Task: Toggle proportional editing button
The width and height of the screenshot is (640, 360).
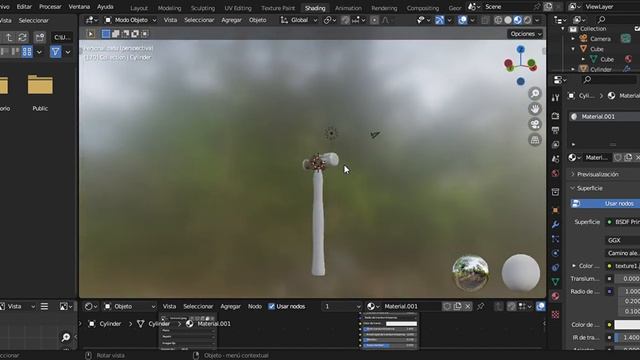Action: click(x=374, y=20)
